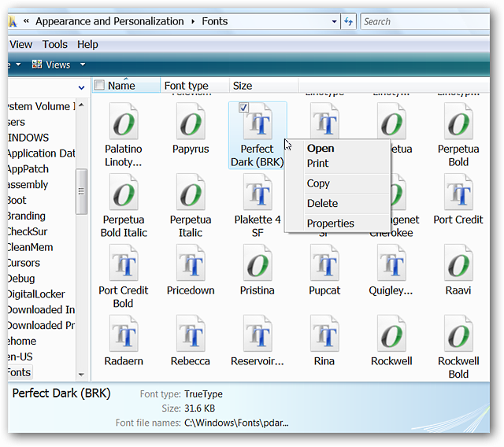Sort by the Font type column header
Screen dimensions: 504x447
tap(195, 86)
